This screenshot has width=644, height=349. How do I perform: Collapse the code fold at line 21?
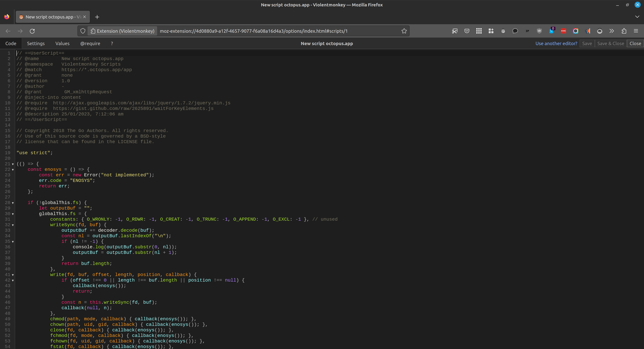point(13,164)
